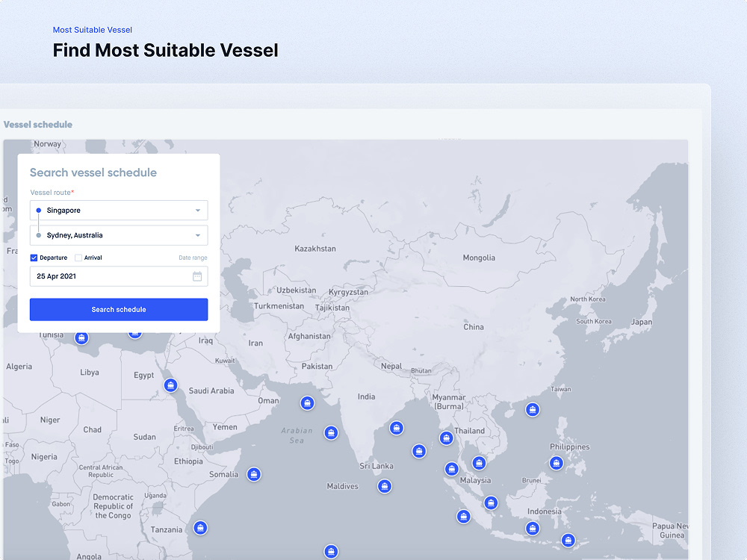
Task: Select vessel marker in Arabian Sea
Action: [331, 433]
